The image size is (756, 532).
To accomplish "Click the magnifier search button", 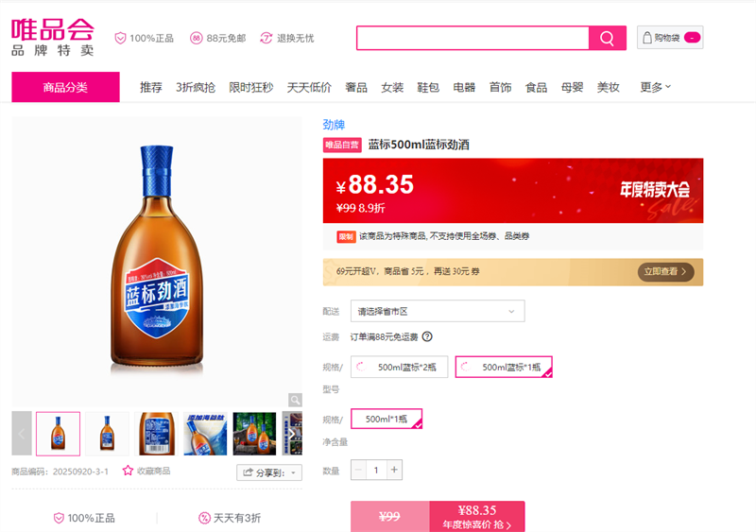I will (x=608, y=38).
